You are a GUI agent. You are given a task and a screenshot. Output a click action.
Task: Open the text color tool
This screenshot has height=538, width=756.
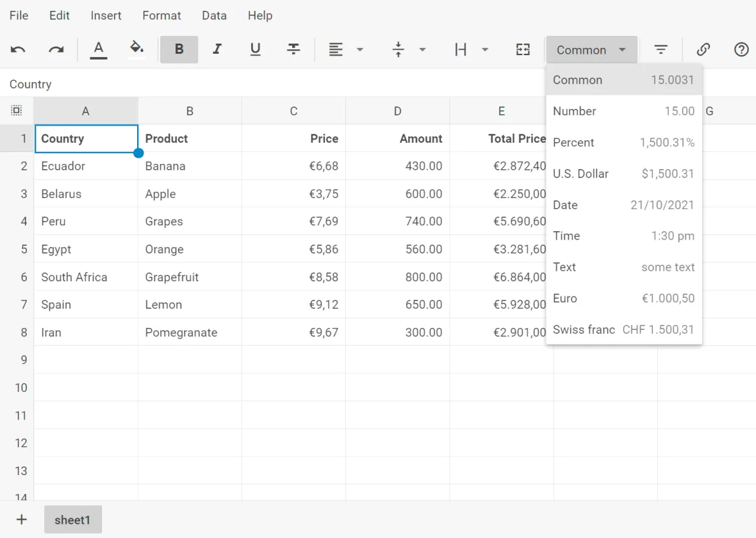click(98, 49)
